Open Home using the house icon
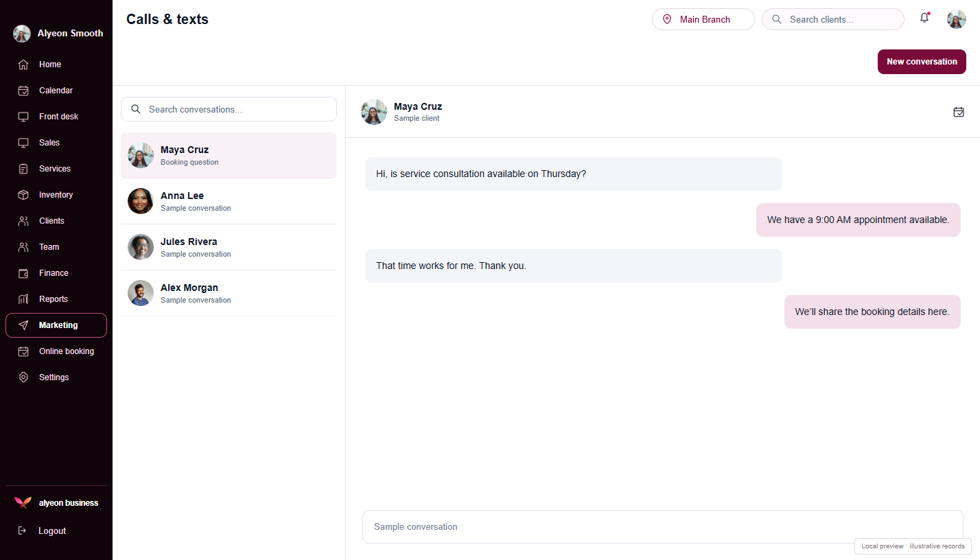 pyautogui.click(x=23, y=65)
